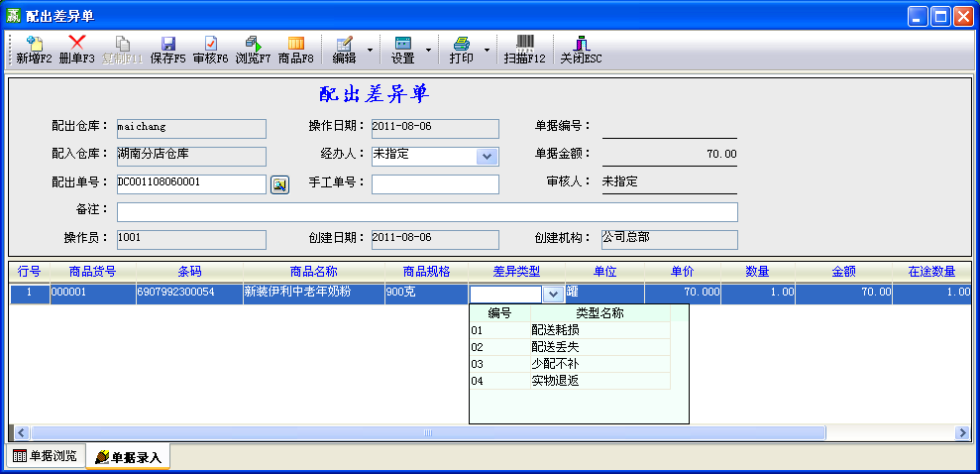Click the 配出单号 input field
Screen dimensions: 980x474
coord(191,184)
